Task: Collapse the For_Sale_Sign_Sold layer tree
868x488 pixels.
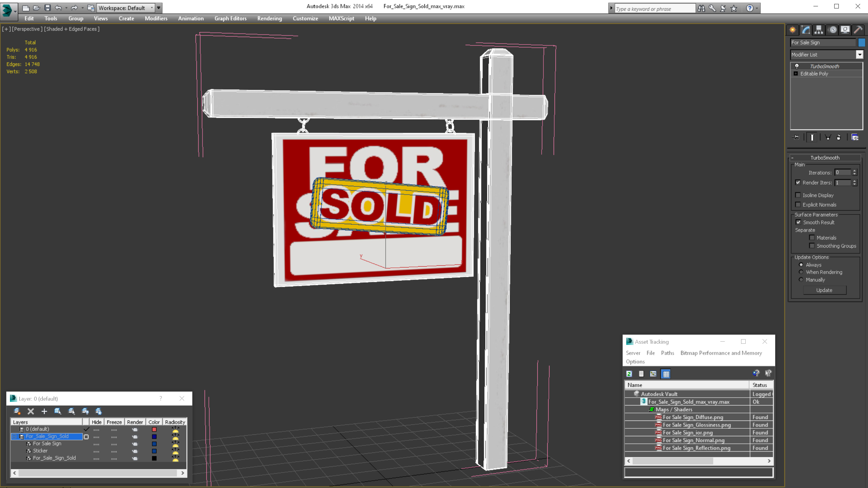Action: (x=14, y=436)
